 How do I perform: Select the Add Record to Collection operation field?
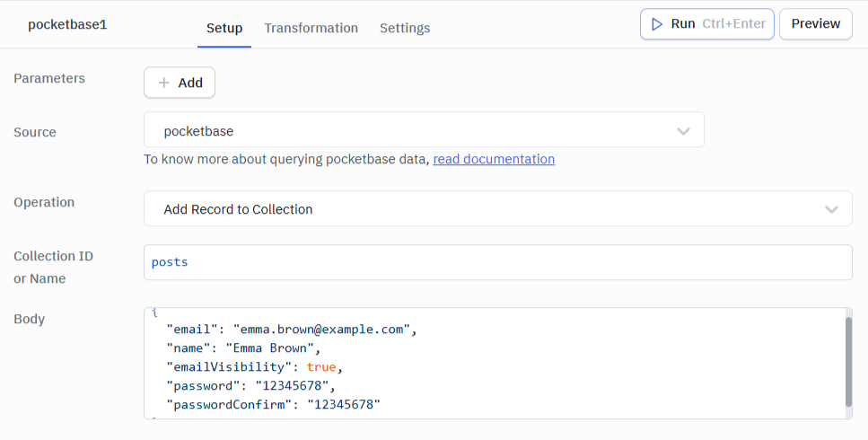485,209
